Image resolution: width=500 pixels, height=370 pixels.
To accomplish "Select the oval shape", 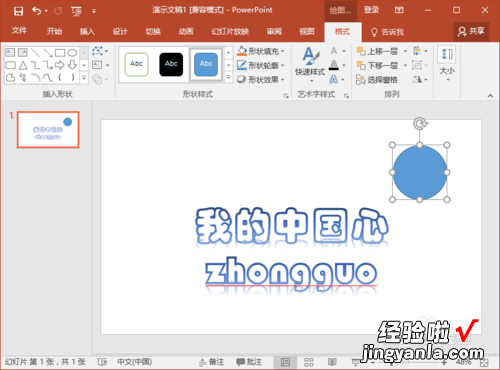I will (72, 52).
